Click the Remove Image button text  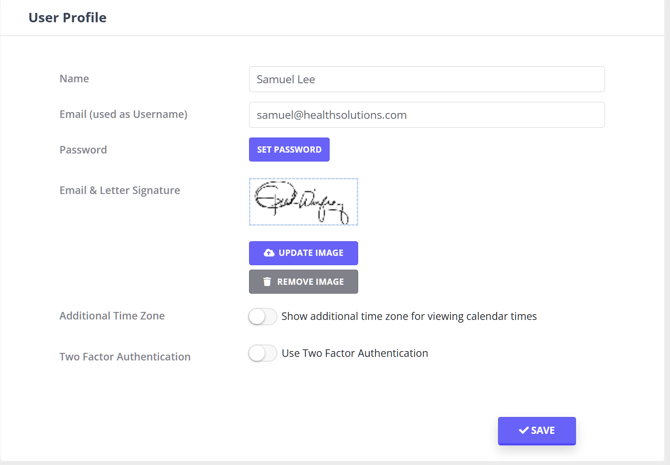click(310, 282)
